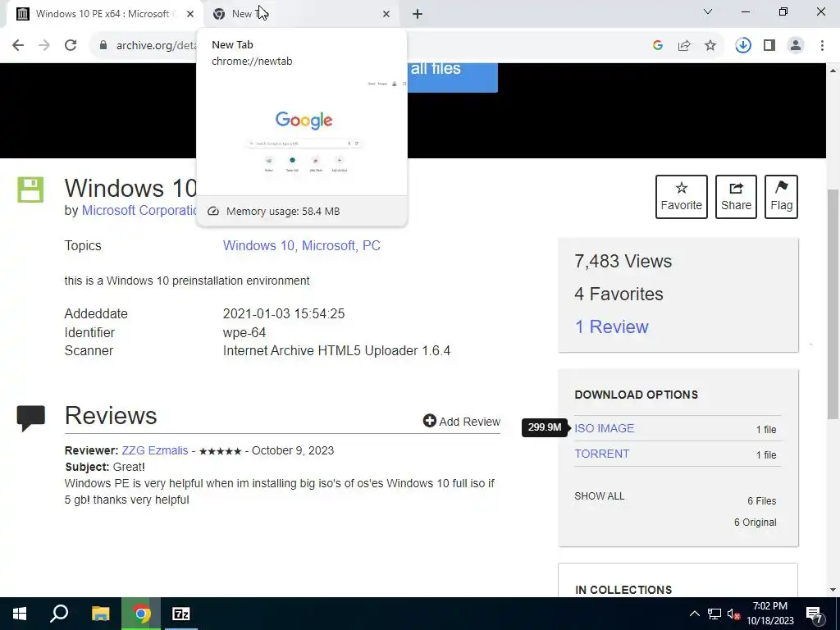Click the scrollbar down arrow
Screen dimensions: 840x630
pyautogui.click(x=833, y=590)
